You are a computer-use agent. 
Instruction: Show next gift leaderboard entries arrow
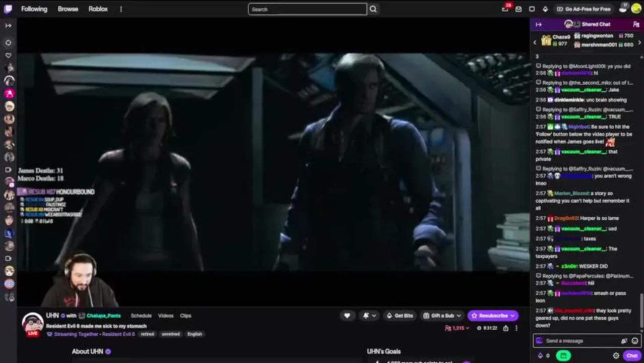pos(639,42)
